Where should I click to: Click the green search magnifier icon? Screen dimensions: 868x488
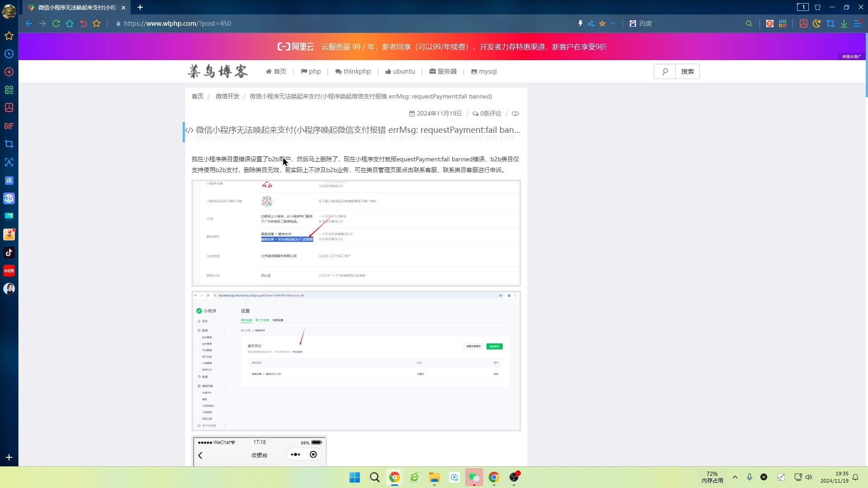coord(749,23)
